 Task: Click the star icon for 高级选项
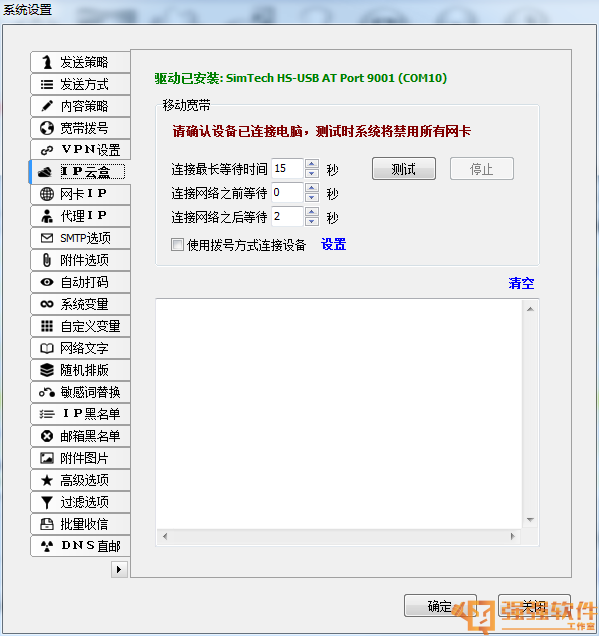click(47, 480)
